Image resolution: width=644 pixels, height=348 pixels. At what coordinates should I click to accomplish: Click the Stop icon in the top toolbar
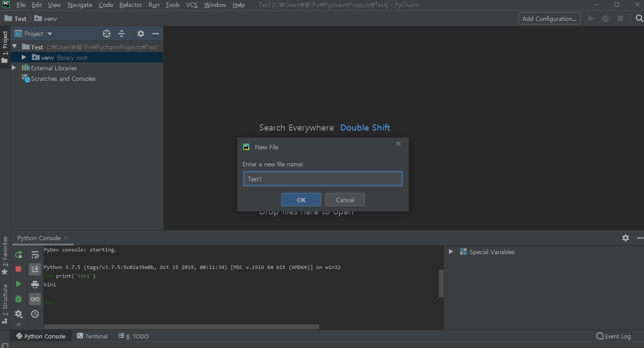(x=620, y=18)
